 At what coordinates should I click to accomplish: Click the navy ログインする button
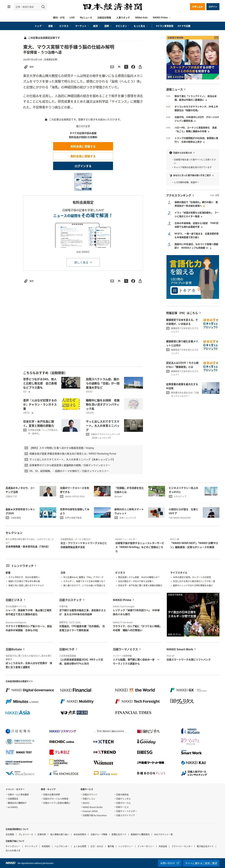83,166
